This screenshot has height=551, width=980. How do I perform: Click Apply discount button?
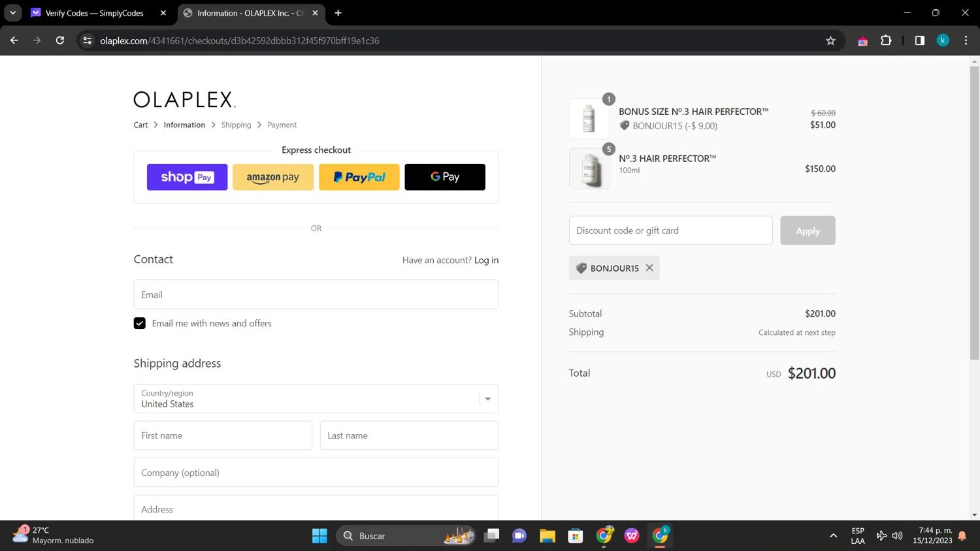point(808,230)
